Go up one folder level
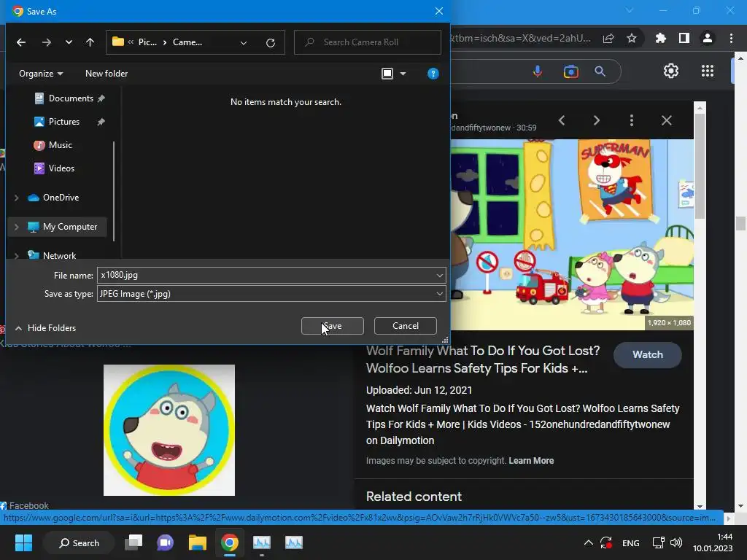Viewport: 747px width, 560px height. pyautogui.click(x=90, y=42)
